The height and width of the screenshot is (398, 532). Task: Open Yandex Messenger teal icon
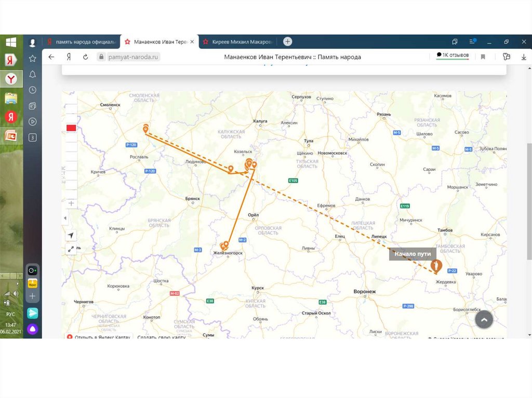[x=33, y=313]
